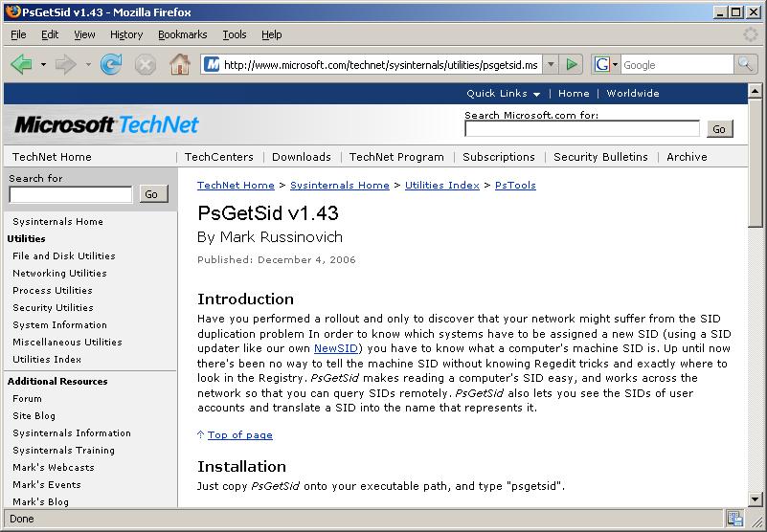This screenshot has width=767, height=532.
Task: Click the Firefox activity throbber icon
Action: 751,34
